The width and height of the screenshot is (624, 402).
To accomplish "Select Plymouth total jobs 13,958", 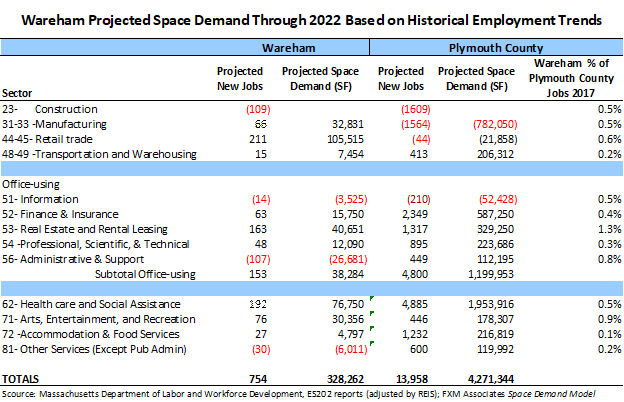I will 412,379.
